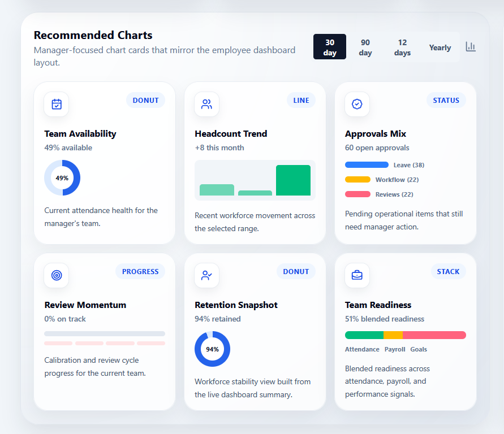Viewport: 504px width, 434px height.
Task: Click the LINE badge on Headcount Trend
Action: pyautogui.click(x=301, y=100)
